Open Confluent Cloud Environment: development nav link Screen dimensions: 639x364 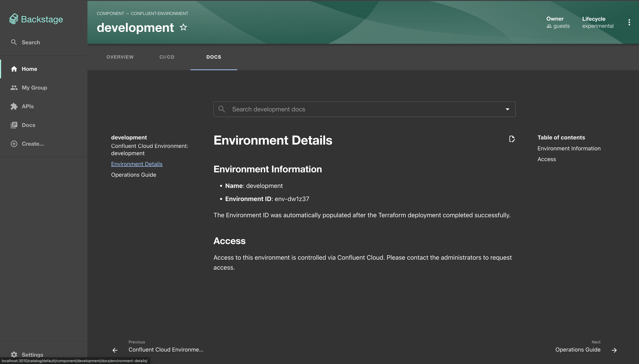pyautogui.click(x=150, y=150)
